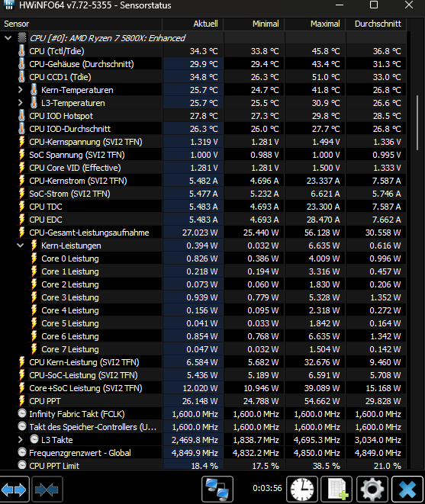425x504 pixels.
Task: Click lightning icon beside CPU-Gesamt-Leistungsaufnahme
Action: tap(21, 233)
